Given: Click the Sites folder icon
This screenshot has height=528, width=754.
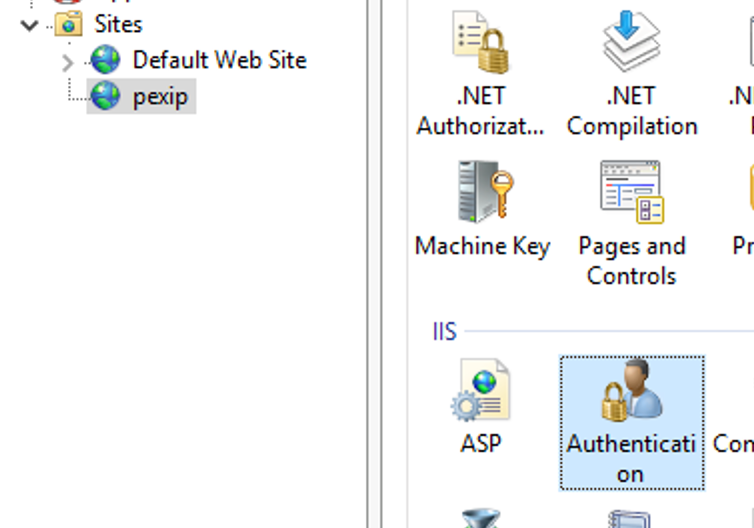Looking at the screenshot, I should point(69,23).
